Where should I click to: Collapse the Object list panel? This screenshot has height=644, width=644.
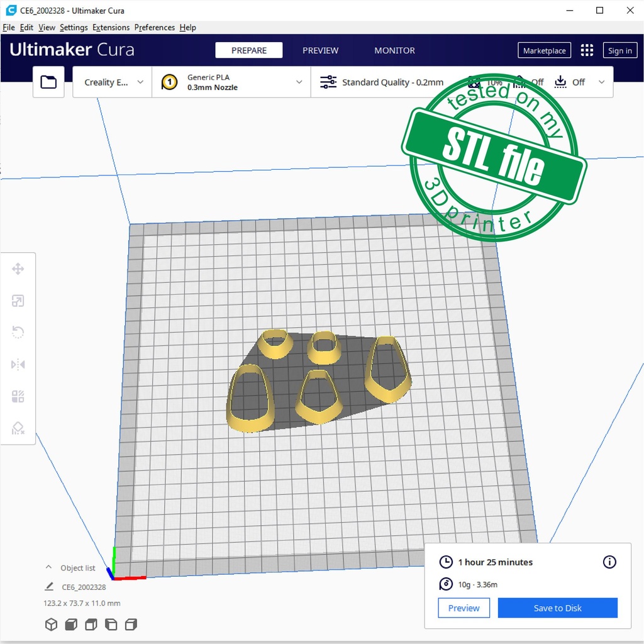click(49, 567)
